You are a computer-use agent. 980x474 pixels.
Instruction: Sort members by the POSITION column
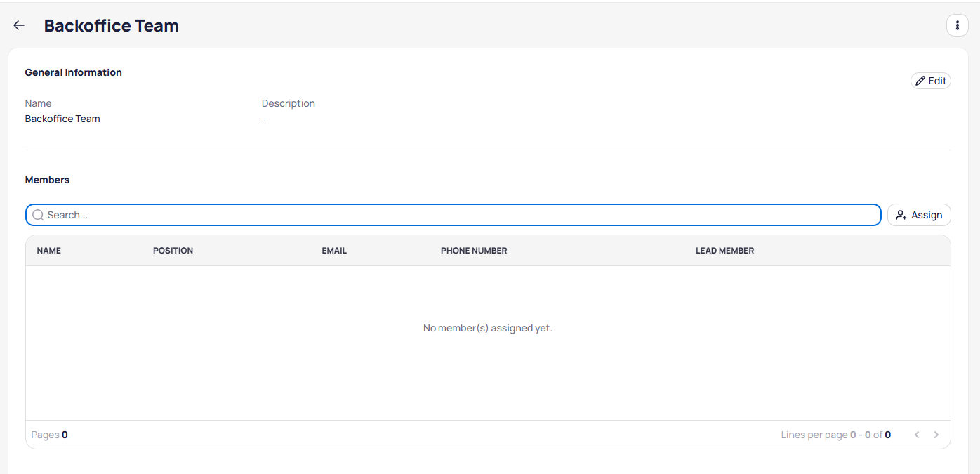tap(173, 251)
